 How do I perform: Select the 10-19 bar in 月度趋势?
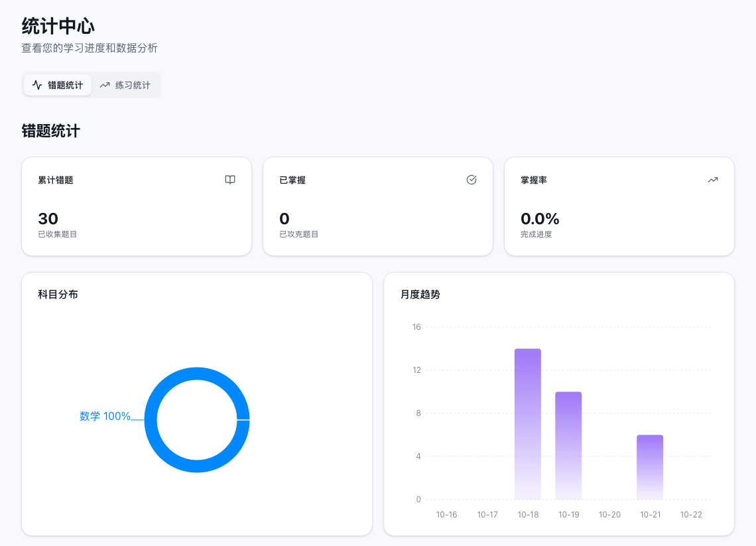pyautogui.click(x=568, y=446)
